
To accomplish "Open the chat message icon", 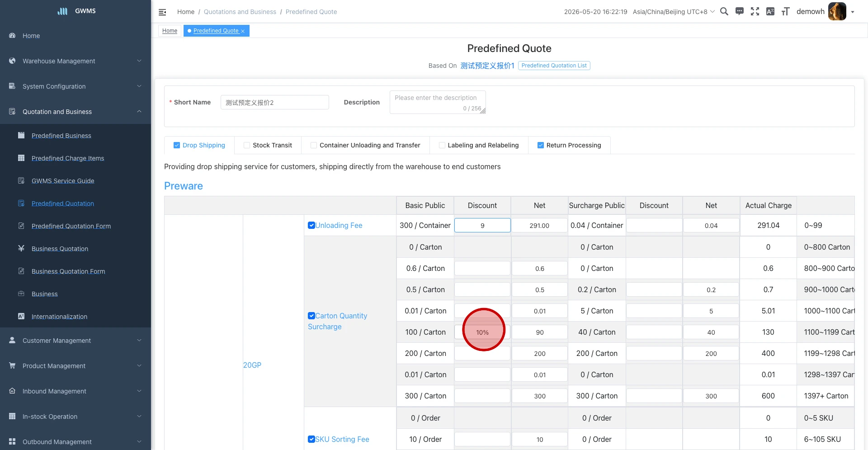I will pos(740,11).
